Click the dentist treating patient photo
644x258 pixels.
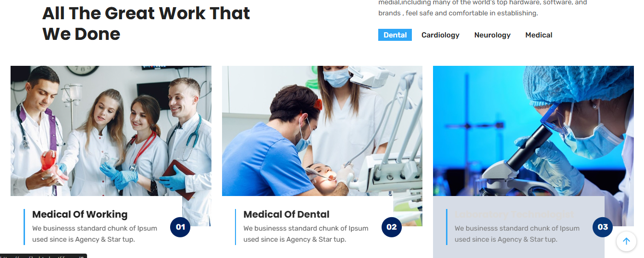[x=322, y=131]
